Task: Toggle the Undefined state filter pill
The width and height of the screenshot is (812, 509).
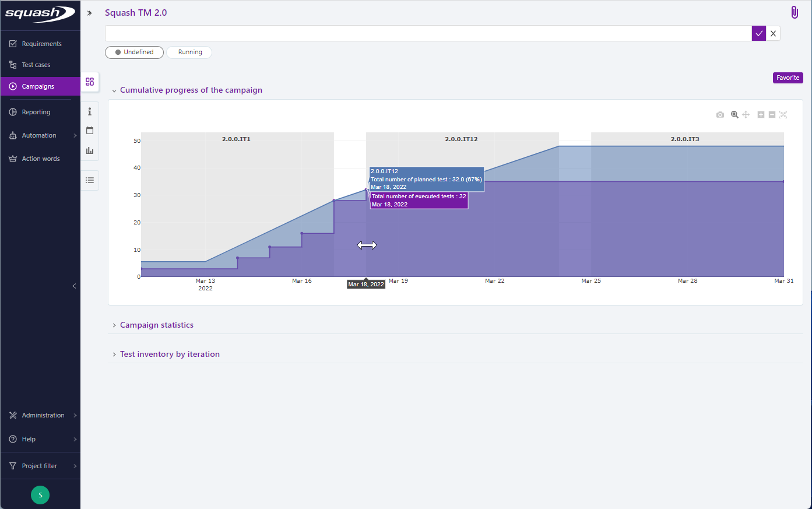Action: tap(134, 52)
